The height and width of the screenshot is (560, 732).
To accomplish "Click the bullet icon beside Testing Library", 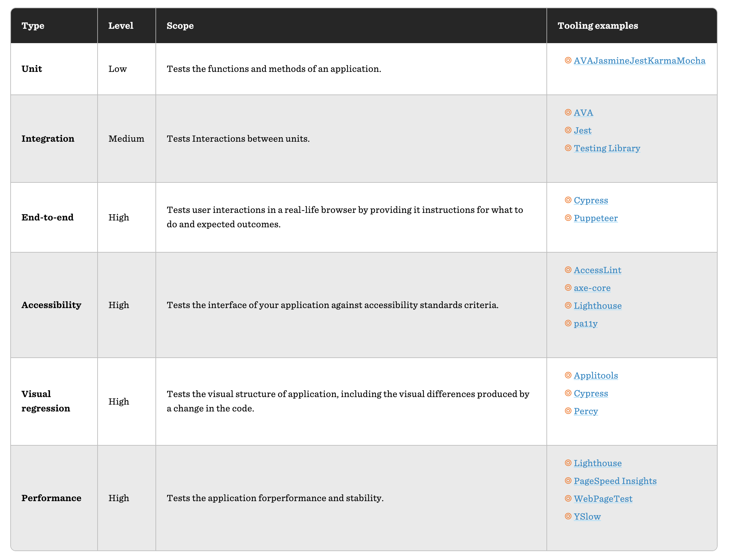I will point(568,148).
